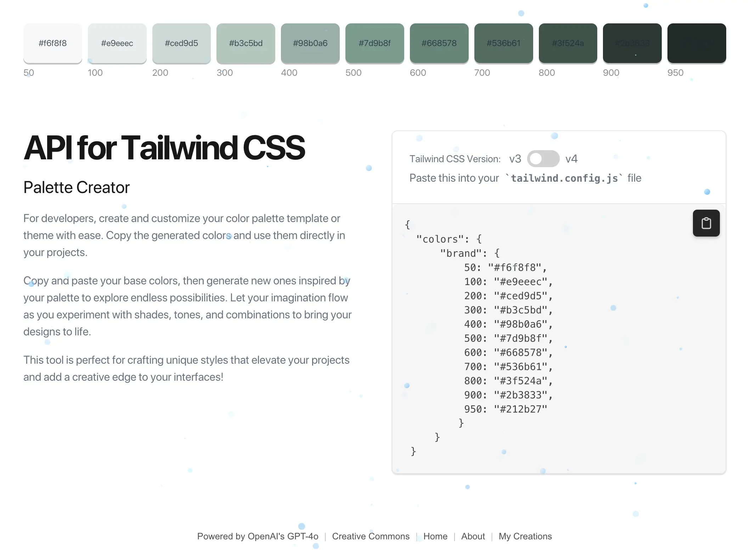
Task: Select the #e9eeec color swatch
Action: coord(117,43)
